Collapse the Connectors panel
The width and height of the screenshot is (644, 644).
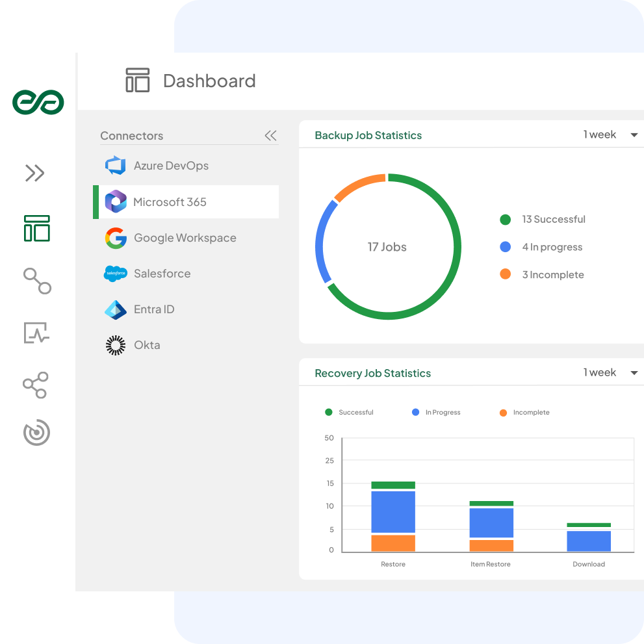click(x=270, y=136)
